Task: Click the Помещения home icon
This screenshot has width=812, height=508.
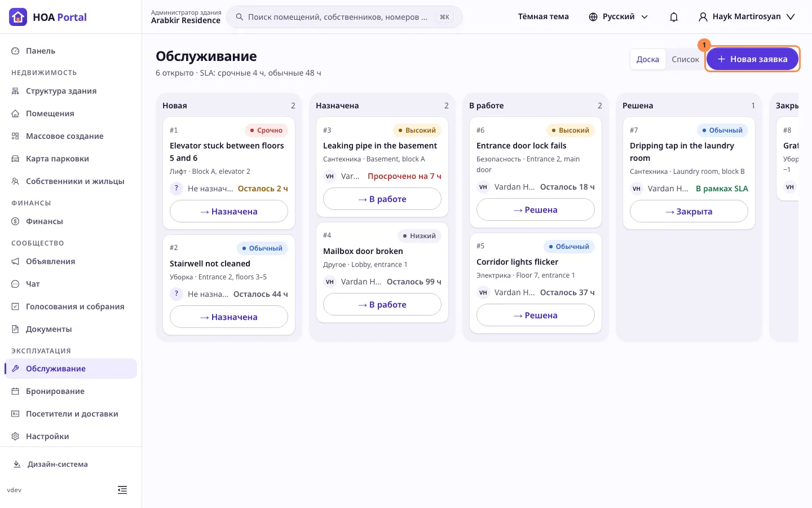Action: tap(15, 113)
